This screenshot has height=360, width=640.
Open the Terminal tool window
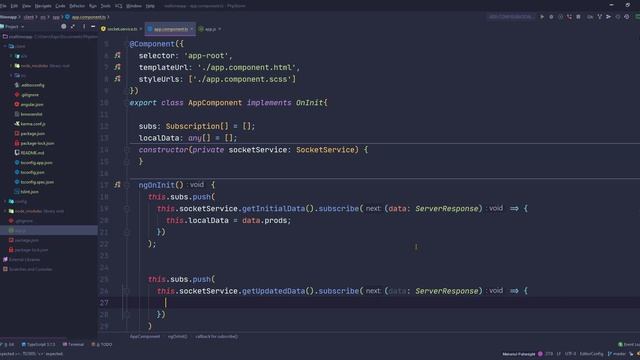point(73,344)
